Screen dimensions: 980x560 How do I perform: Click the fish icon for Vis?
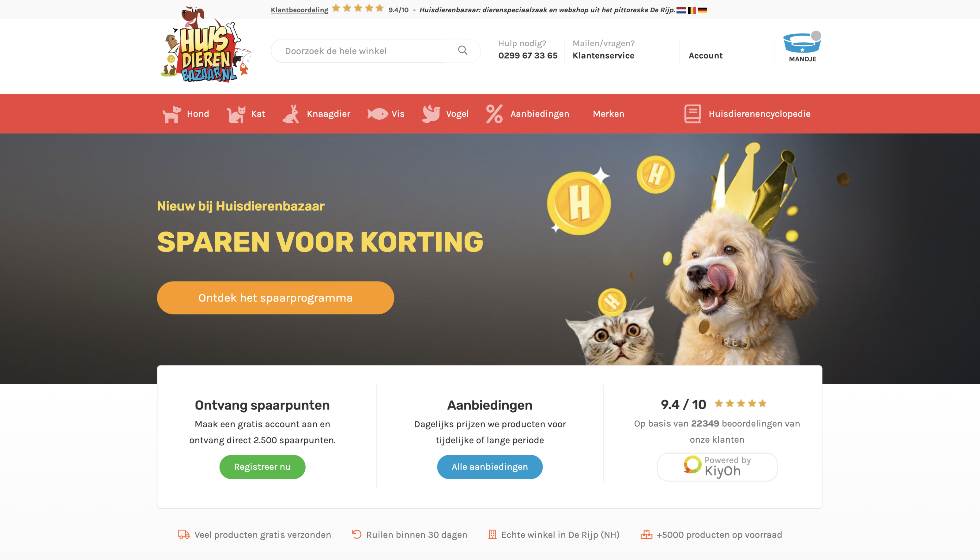pos(378,114)
